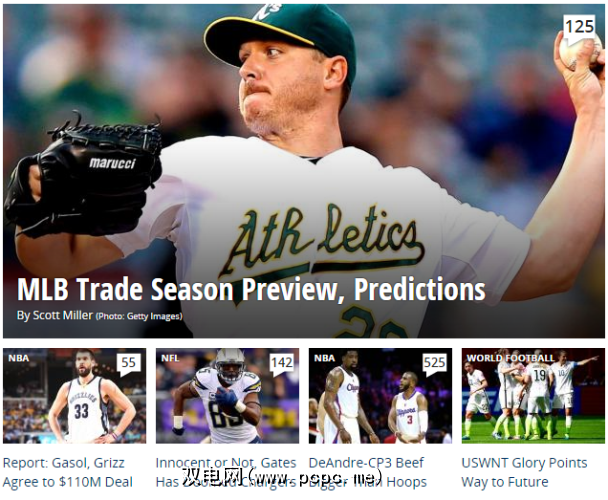
Task: Click the NBA tag on the Gasol thumbnail
Action: [19, 358]
